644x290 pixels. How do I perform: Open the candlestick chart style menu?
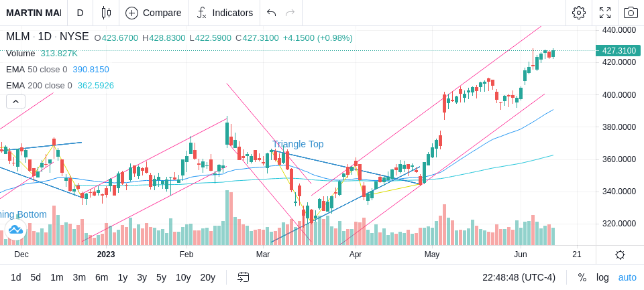tap(106, 13)
